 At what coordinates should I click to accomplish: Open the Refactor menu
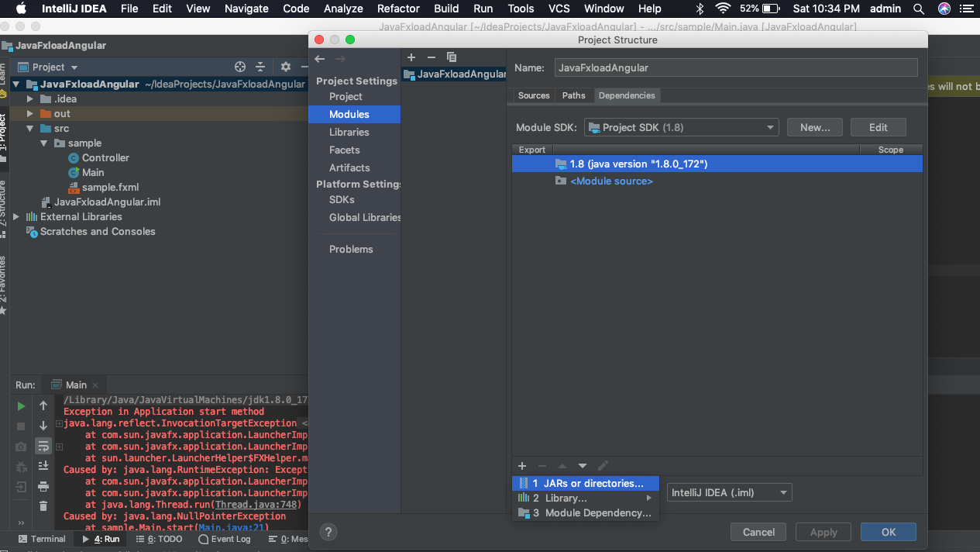[x=399, y=9]
